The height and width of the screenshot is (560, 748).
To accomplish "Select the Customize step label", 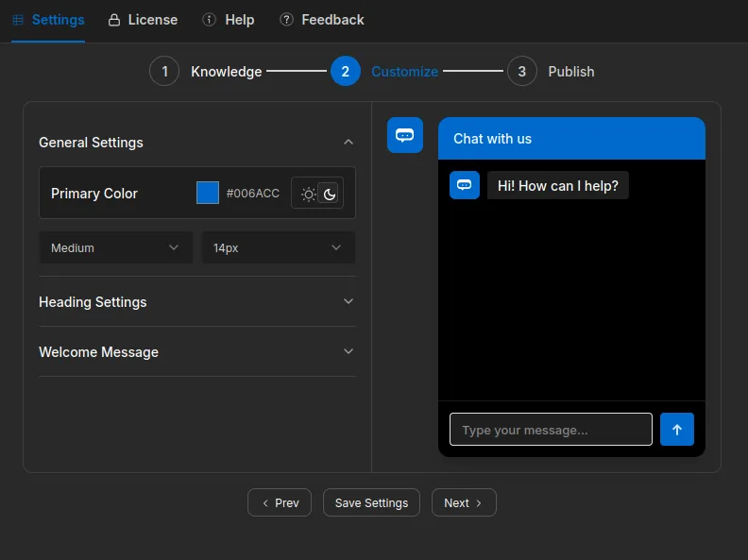I will (x=404, y=72).
